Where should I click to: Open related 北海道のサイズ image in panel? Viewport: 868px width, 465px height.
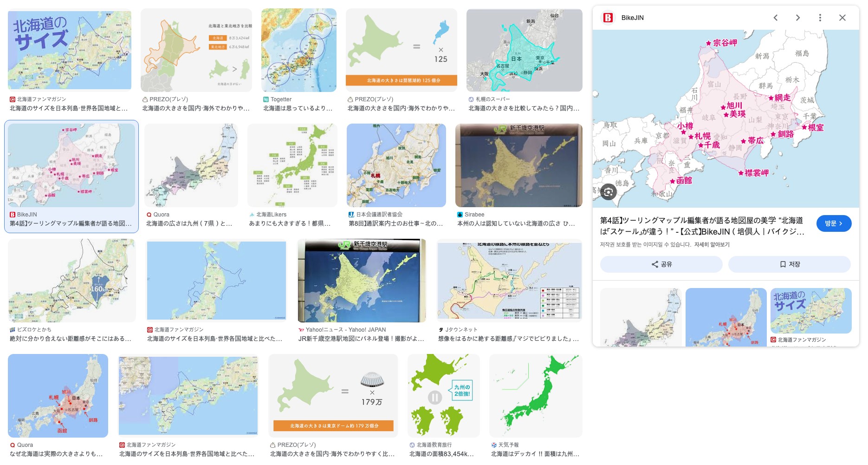[x=811, y=311]
